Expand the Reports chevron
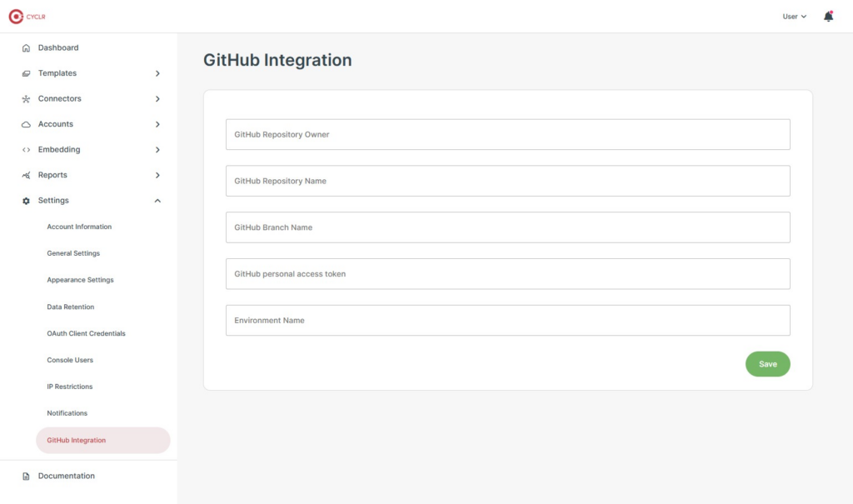 [x=157, y=175]
